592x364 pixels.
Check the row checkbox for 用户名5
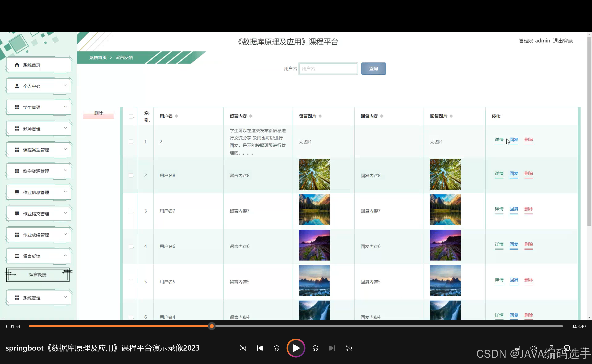(x=131, y=282)
